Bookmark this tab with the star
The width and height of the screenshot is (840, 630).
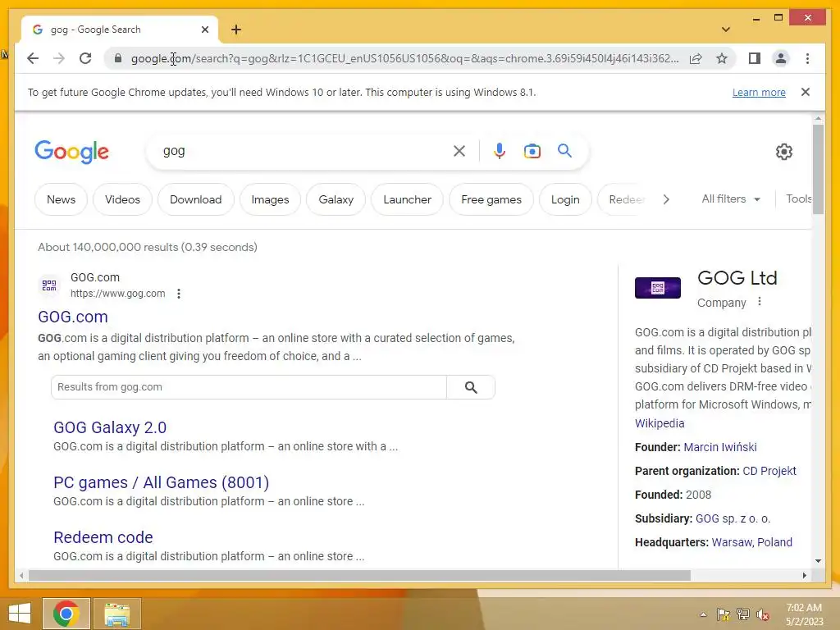(722, 58)
